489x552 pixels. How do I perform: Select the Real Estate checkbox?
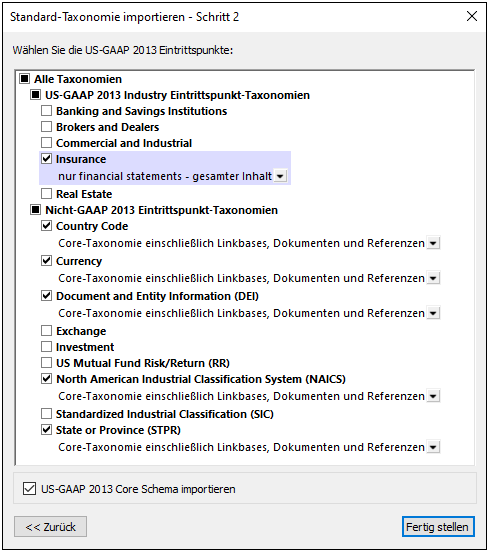coord(46,194)
